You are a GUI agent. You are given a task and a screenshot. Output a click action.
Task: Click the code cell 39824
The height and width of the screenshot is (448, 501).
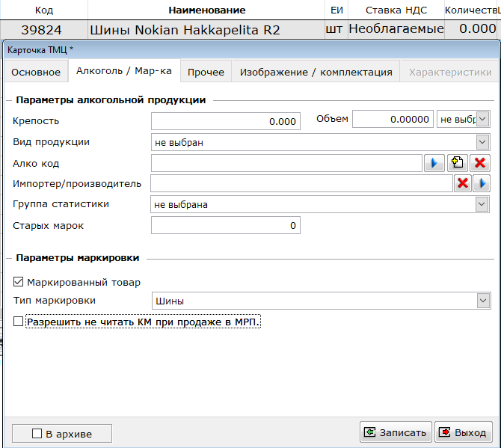pyautogui.click(x=44, y=30)
